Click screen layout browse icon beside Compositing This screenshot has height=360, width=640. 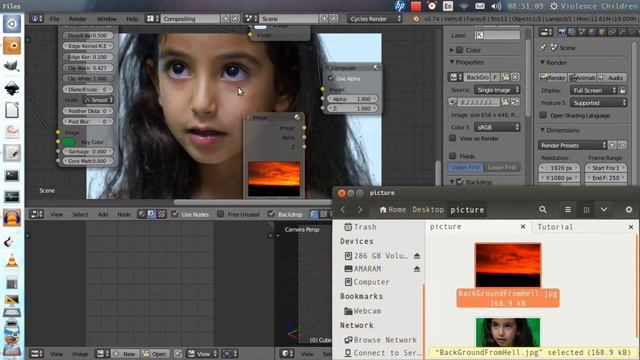click(x=152, y=19)
